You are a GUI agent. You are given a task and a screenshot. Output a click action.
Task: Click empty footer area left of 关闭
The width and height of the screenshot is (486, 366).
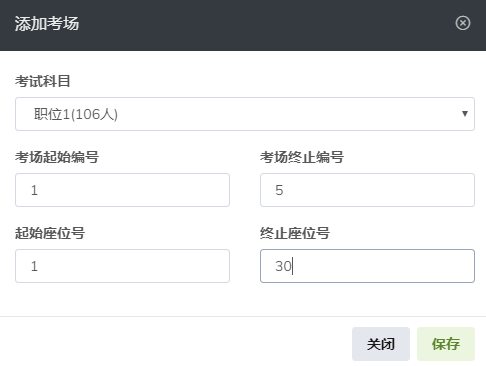click(173, 343)
